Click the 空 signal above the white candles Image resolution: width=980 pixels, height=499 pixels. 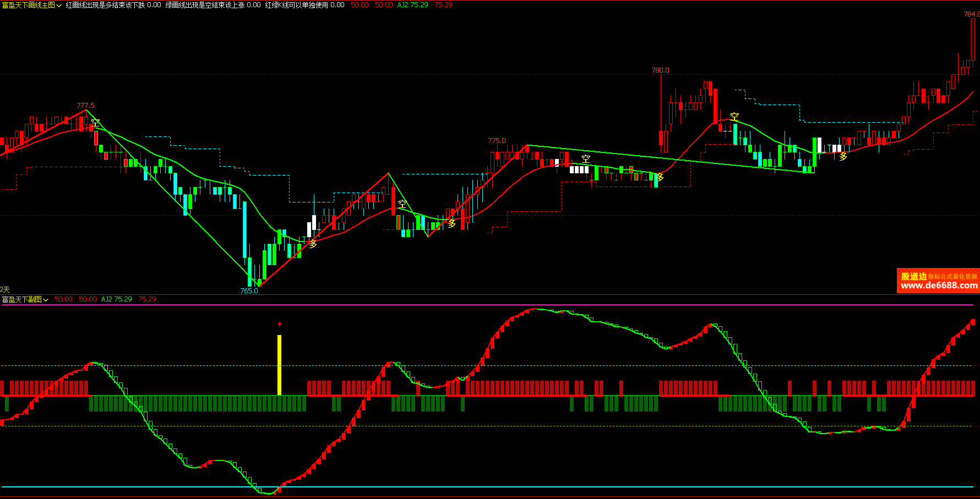click(x=585, y=159)
